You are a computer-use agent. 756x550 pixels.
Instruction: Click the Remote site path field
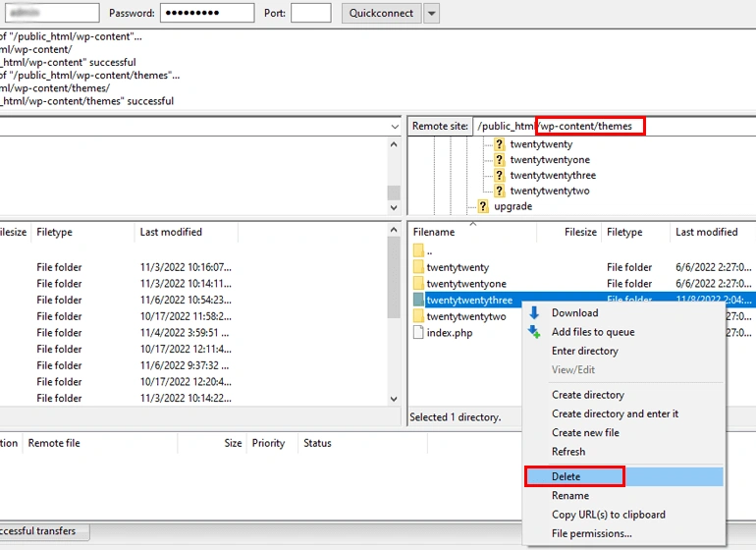click(x=615, y=126)
